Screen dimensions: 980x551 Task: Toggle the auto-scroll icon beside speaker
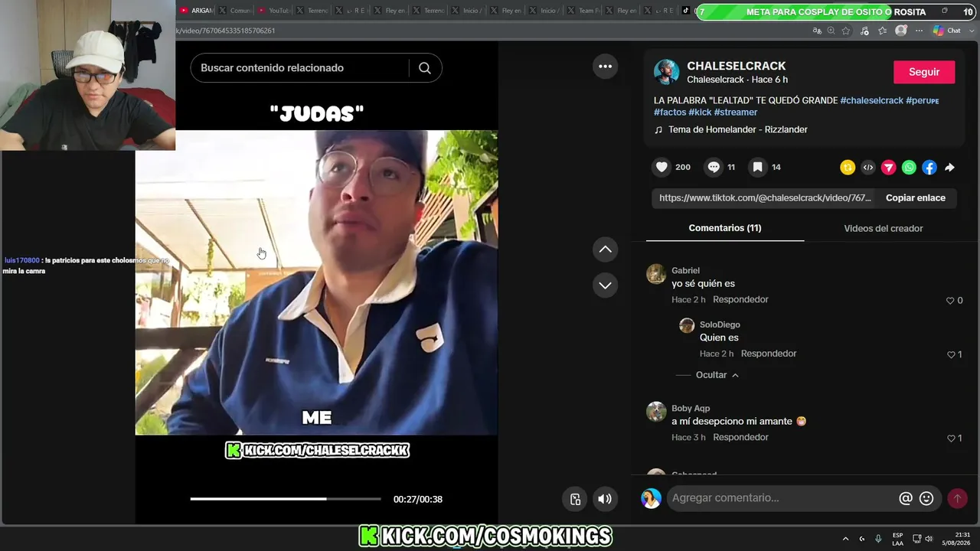click(576, 499)
